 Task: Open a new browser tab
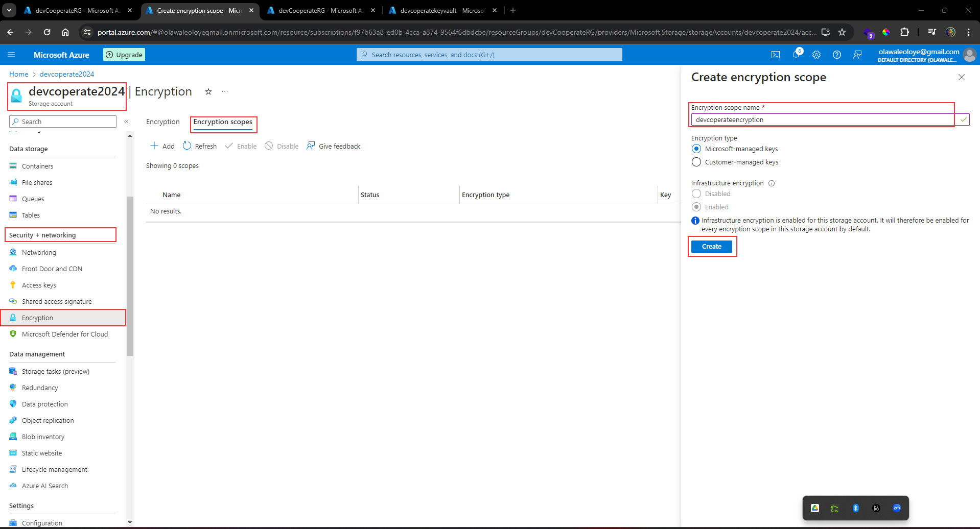[x=513, y=10]
